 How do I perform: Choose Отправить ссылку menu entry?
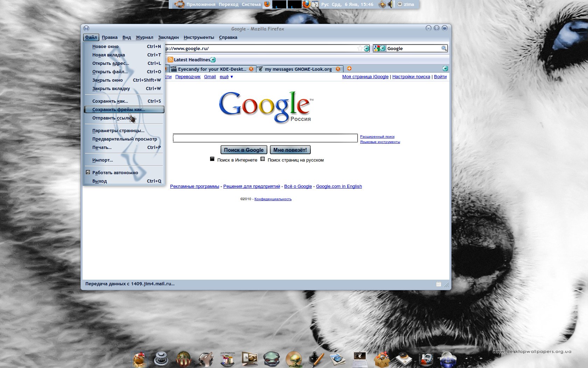coord(124,118)
